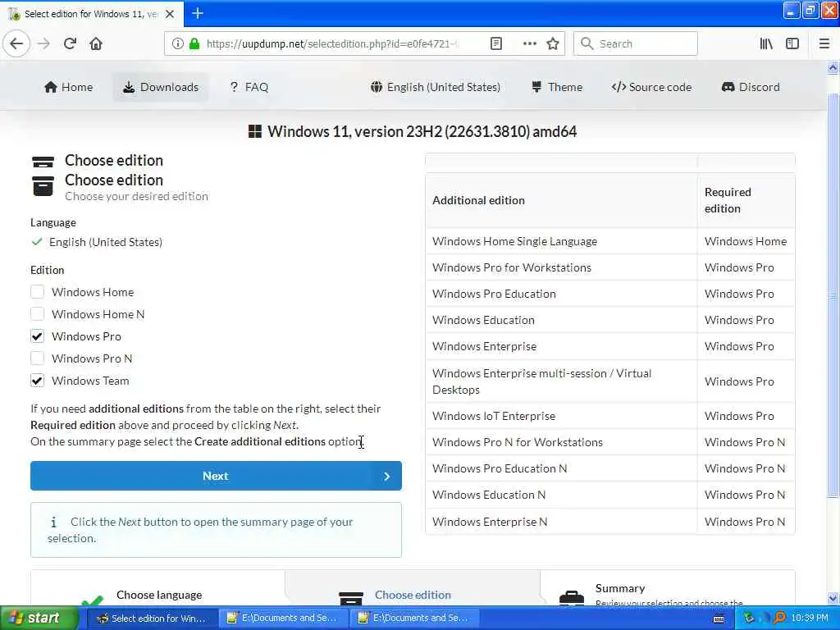Screen dimensions: 840x630
Task: Check the Windows Home N checkbox
Action: pos(37,314)
